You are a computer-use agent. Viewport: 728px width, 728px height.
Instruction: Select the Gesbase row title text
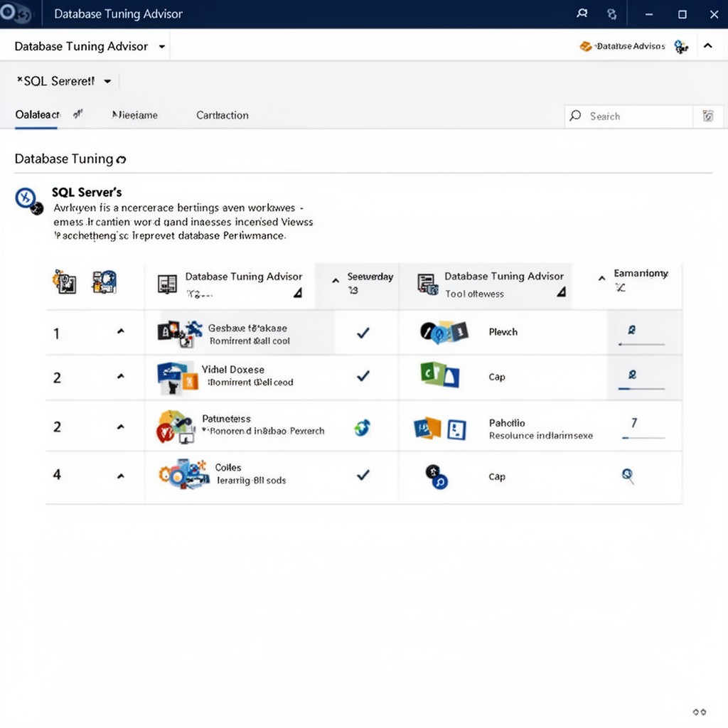click(247, 328)
